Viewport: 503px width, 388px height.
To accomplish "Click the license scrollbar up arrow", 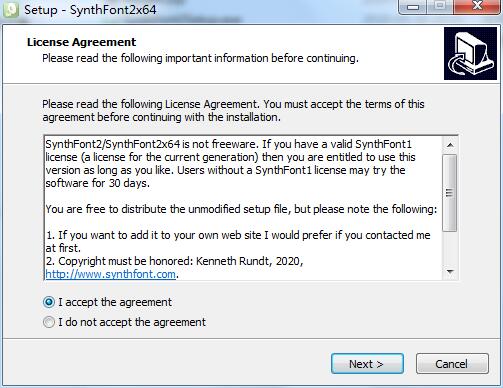I will pos(450,145).
